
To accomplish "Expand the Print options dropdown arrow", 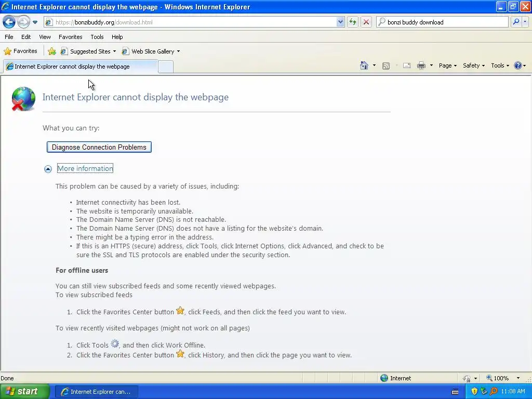I will 431,65.
